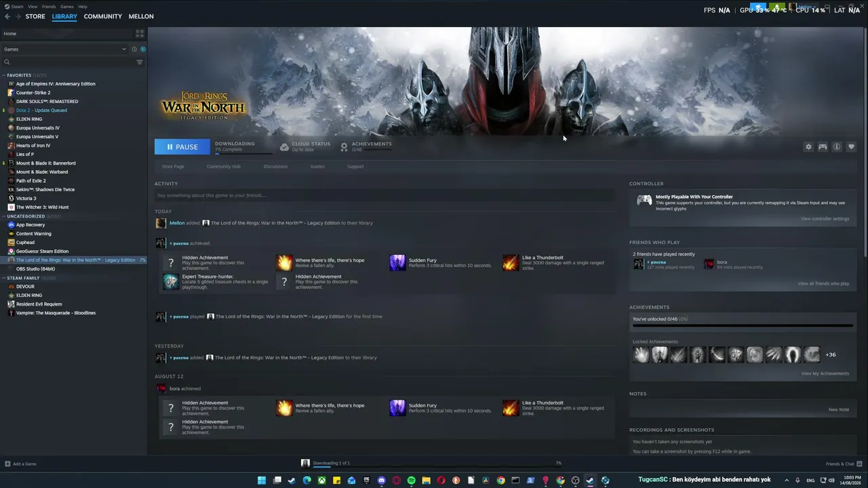This screenshot has height=488, width=868.
Task: Select Cuphead in Uncategorized list
Action: [25, 243]
